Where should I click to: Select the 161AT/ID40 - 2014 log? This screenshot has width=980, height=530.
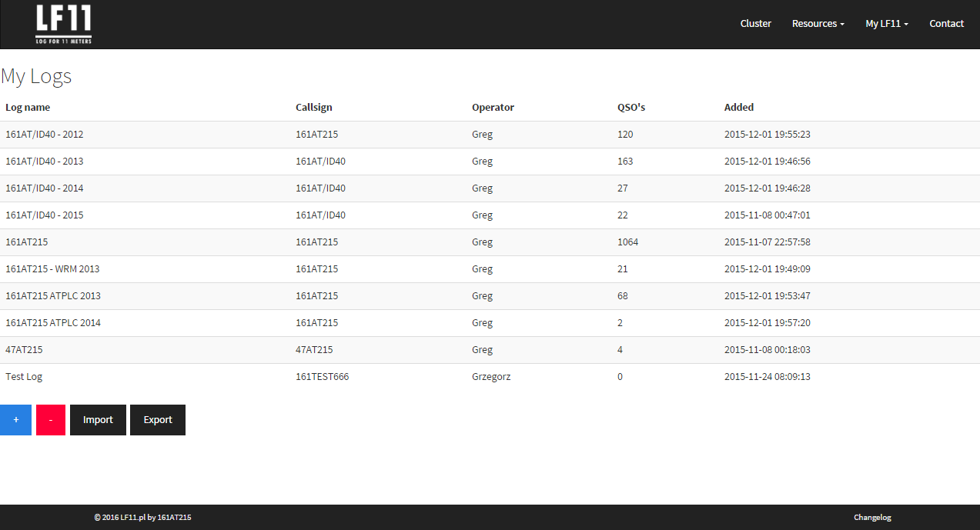point(44,188)
